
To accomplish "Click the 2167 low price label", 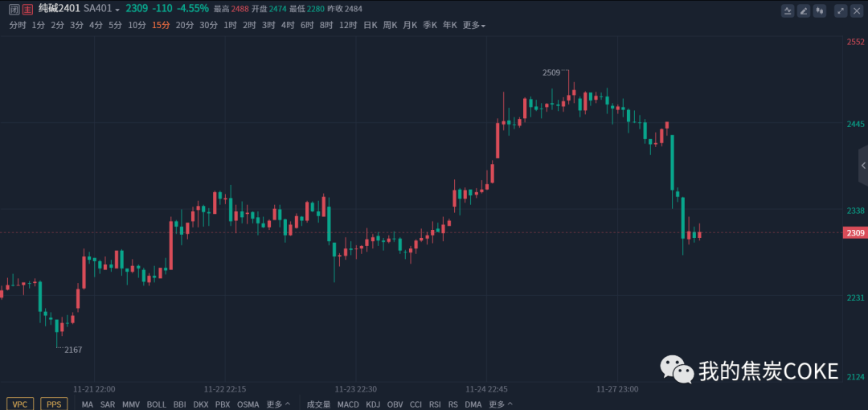I will pyautogui.click(x=73, y=350).
